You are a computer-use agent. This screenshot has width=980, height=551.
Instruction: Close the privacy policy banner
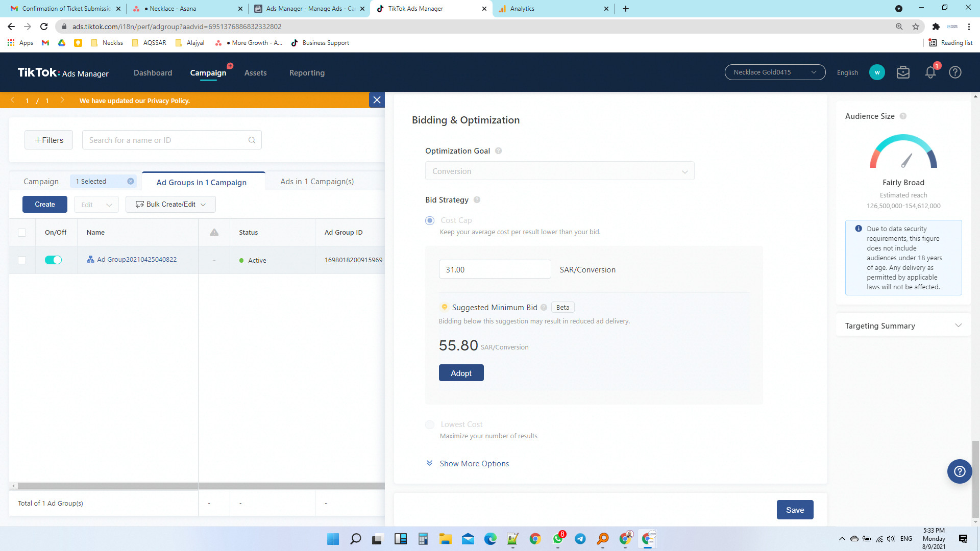377,100
